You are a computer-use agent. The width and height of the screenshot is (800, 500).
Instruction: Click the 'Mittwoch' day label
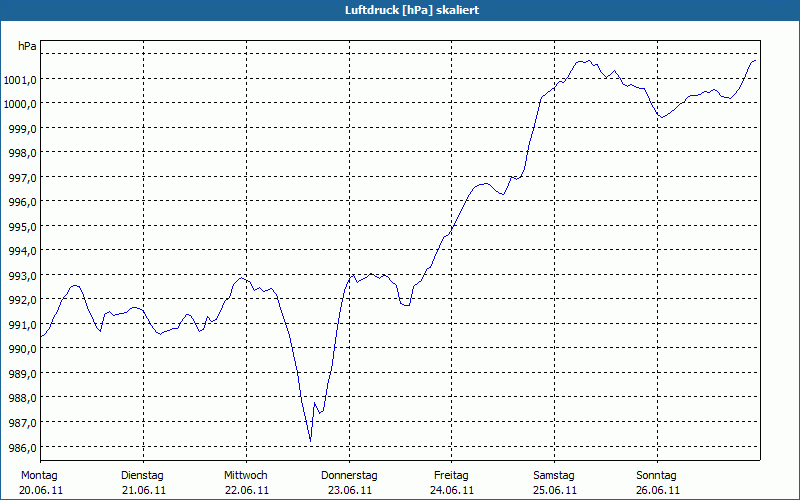pos(246,476)
